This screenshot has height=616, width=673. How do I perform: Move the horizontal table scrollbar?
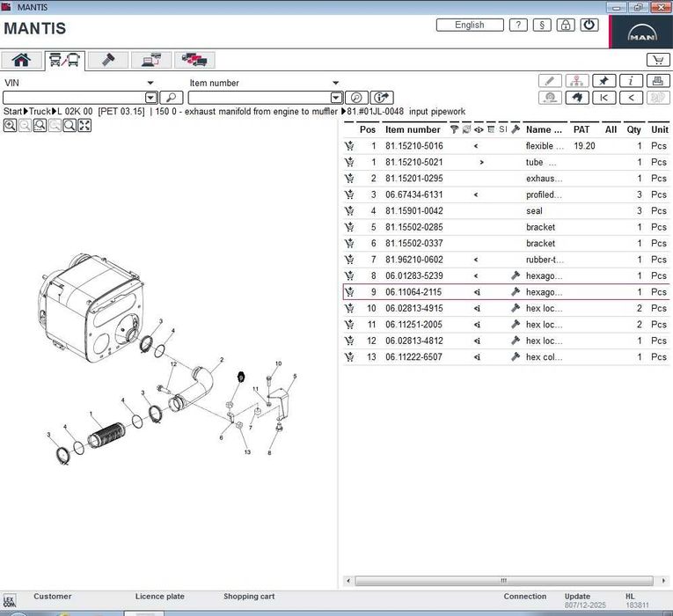pos(504,581)
